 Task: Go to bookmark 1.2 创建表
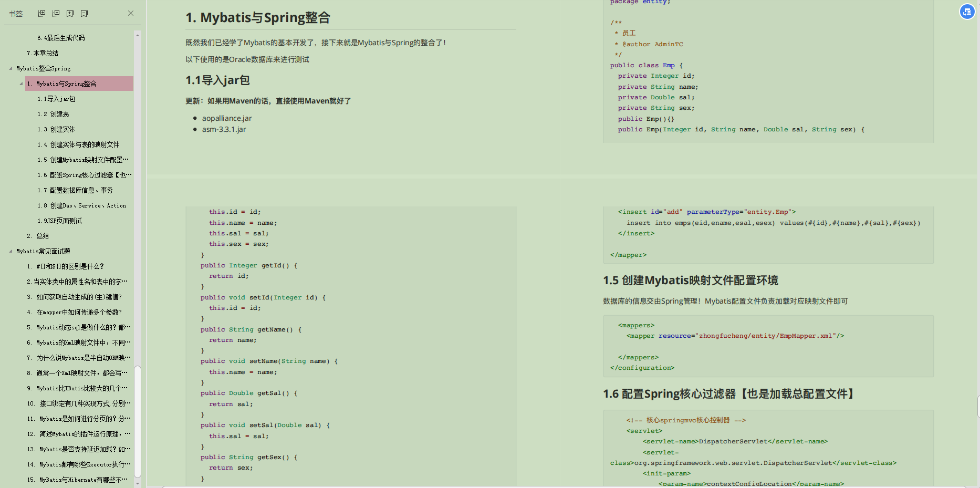[53, 114]
